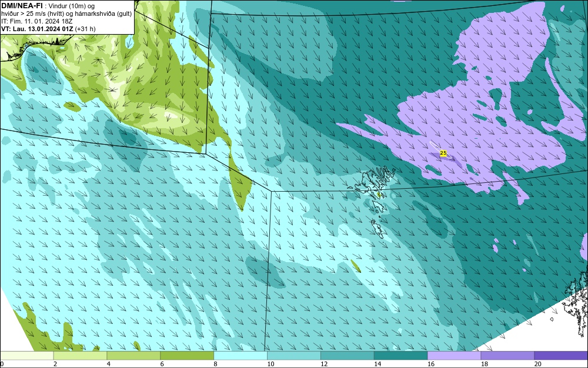Click legend scale value "20"

pyautogui.click(x=537, y=364)
